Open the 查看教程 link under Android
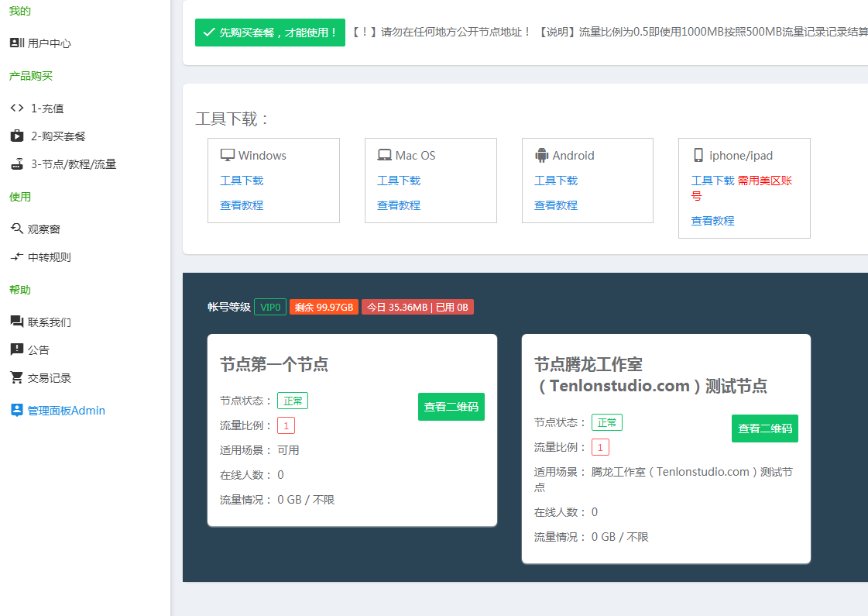This screenshot has height=616, width=868. point(555,205)
